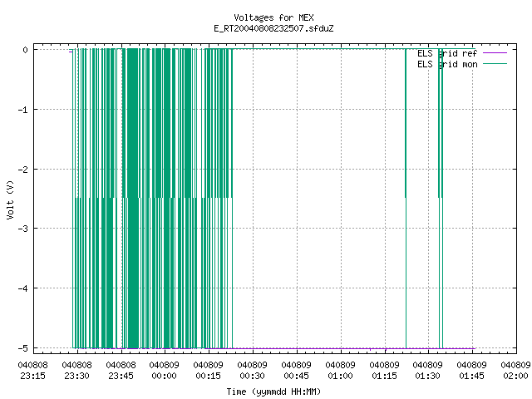Click the y-axis tick label '-4'
This screenshot has width=532, height=399.
[23, 288]
